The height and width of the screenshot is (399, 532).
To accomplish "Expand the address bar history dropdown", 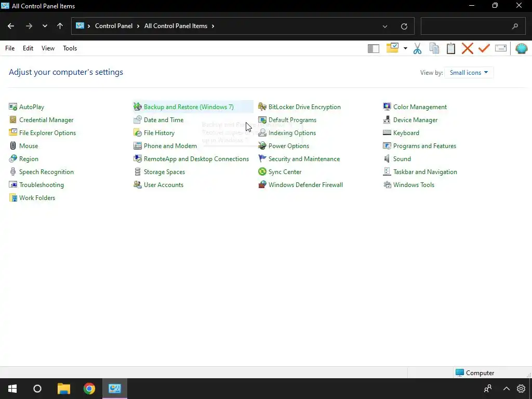I will 385,26.
